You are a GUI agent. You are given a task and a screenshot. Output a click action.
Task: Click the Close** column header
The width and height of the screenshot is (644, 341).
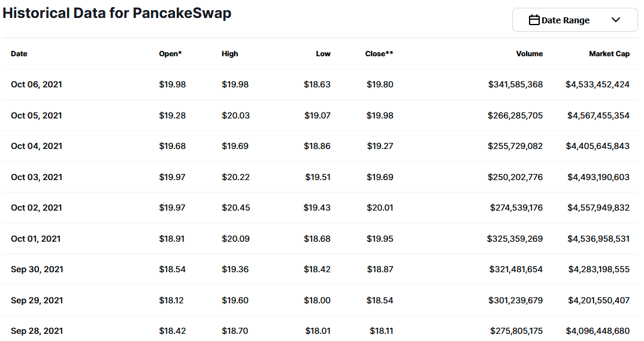coord(379,54)
